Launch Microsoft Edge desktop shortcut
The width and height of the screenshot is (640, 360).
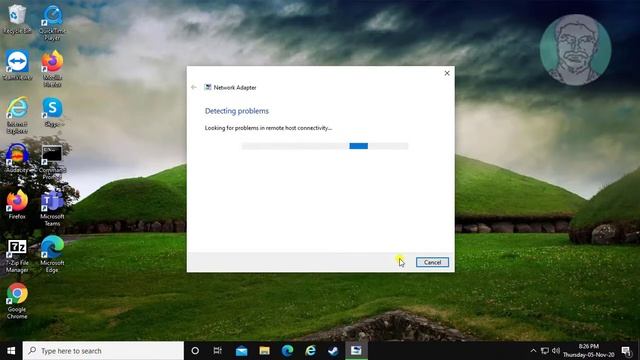point(52,254)
